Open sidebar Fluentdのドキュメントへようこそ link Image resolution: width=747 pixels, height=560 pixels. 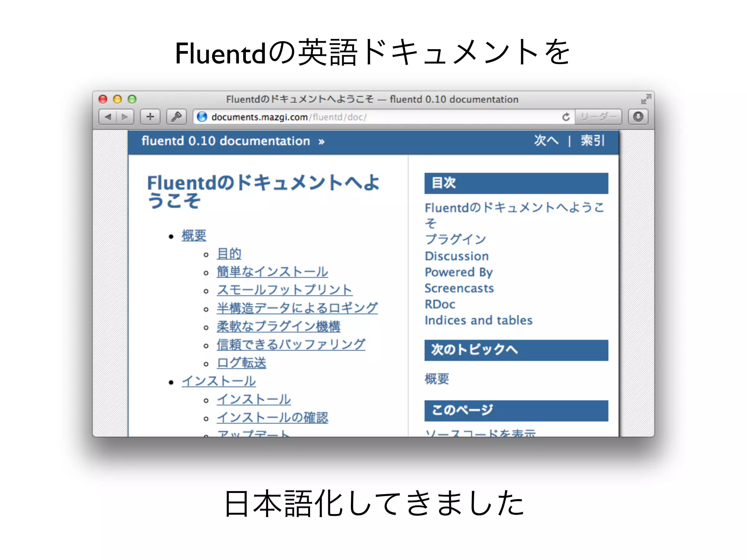point(514,215)
